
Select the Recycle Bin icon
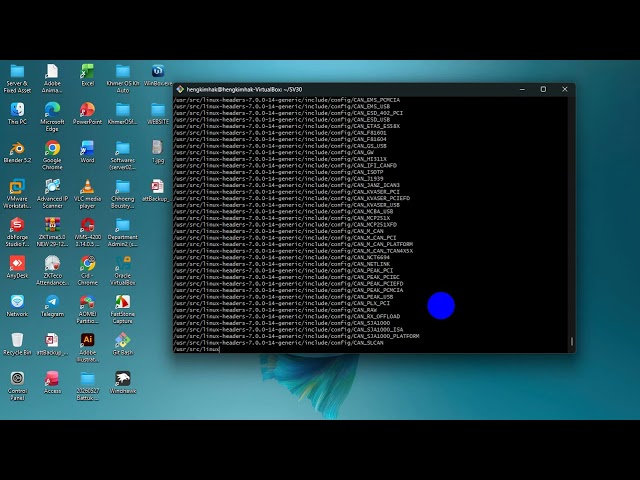click(17, 344)
